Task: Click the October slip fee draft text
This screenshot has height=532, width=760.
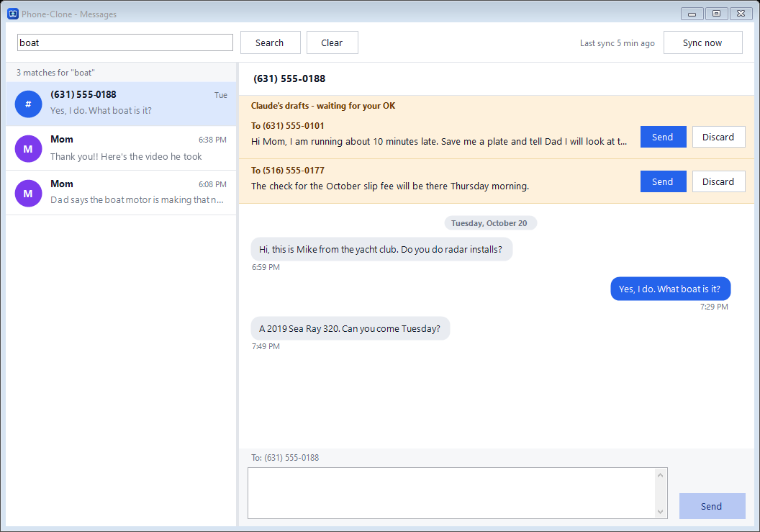Action: coord(389,186)
